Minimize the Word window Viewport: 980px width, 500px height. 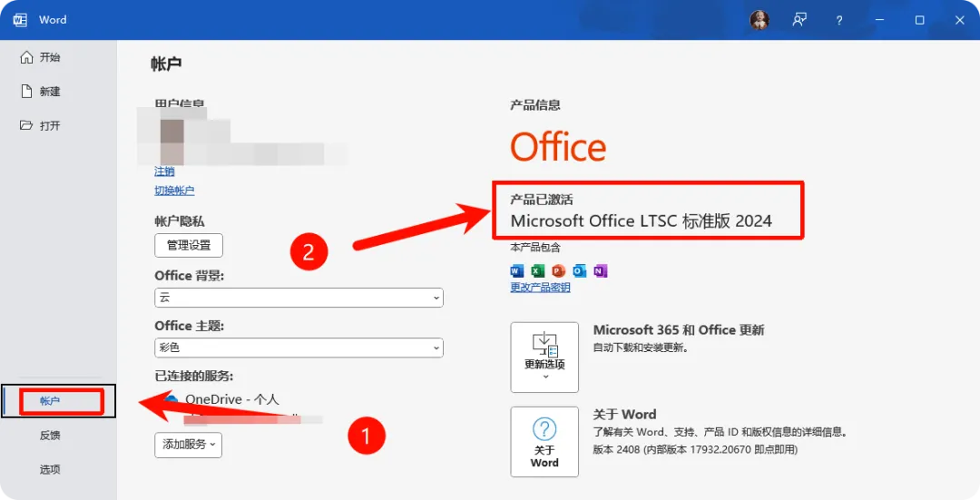879,20
